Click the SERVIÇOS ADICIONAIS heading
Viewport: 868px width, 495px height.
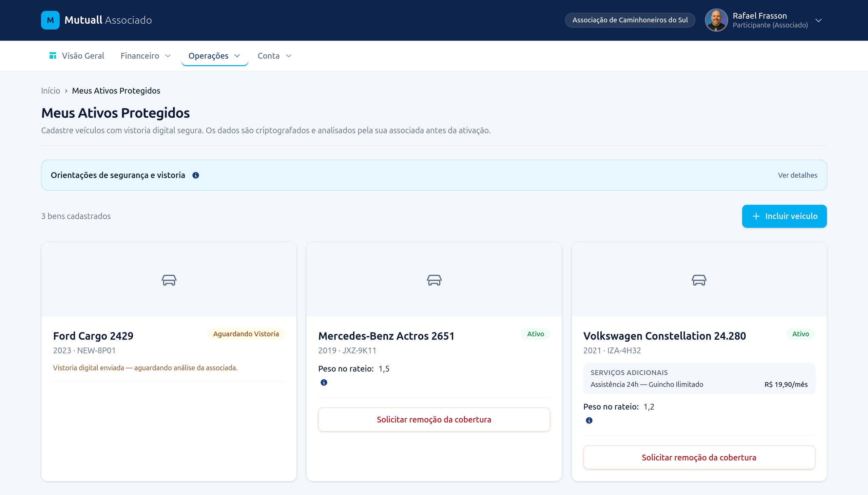tap(629, 373)
